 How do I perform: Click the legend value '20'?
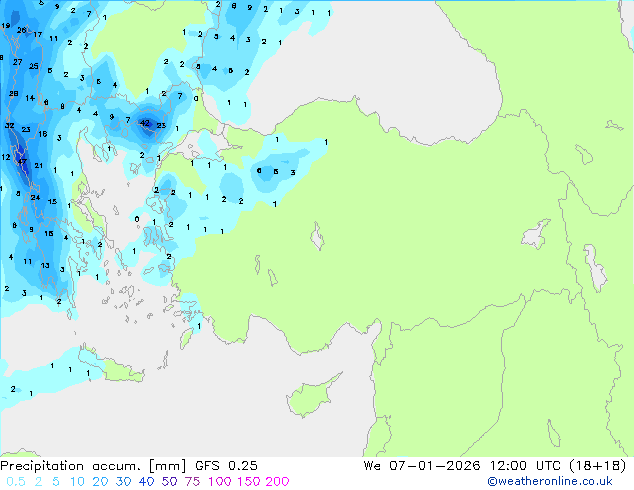(x=100, y=482)
